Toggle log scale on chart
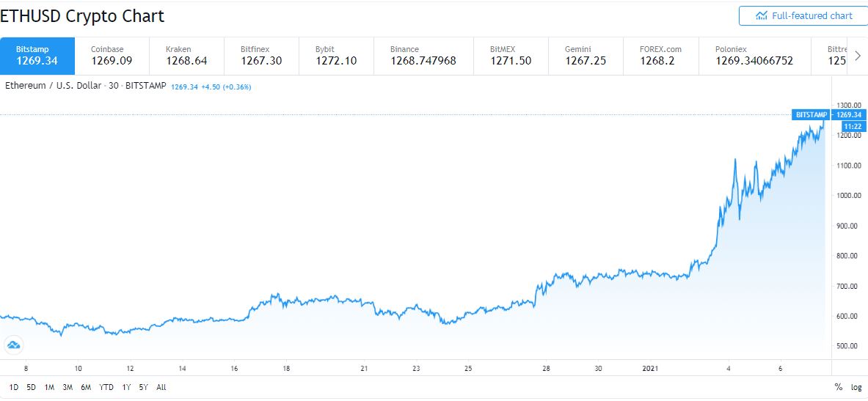 click(856, 387)
